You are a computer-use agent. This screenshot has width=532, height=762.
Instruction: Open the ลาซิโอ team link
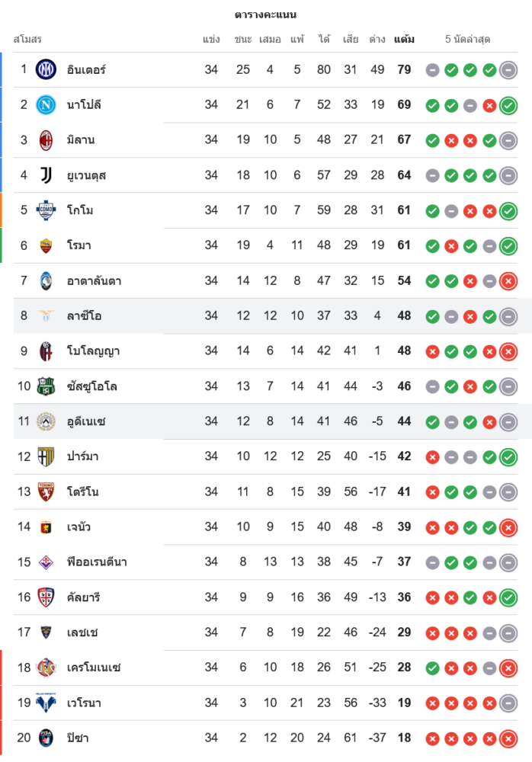[x=84, y=315]
